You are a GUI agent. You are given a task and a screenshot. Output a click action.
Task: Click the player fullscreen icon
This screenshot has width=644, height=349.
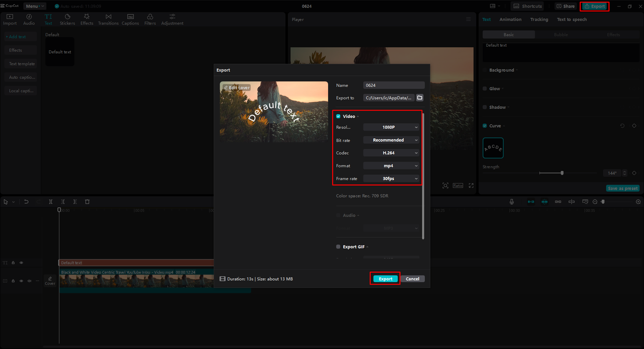point(471,186)
